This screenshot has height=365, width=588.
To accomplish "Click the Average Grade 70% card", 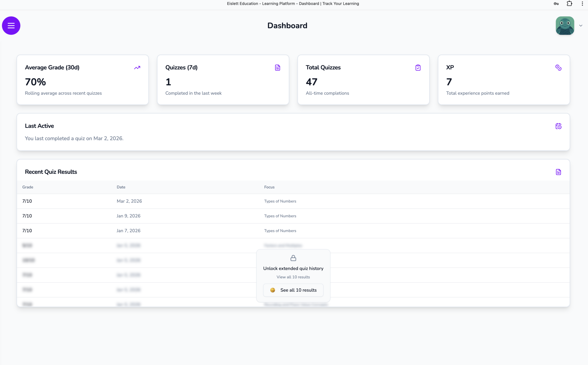I will (82, 80).
